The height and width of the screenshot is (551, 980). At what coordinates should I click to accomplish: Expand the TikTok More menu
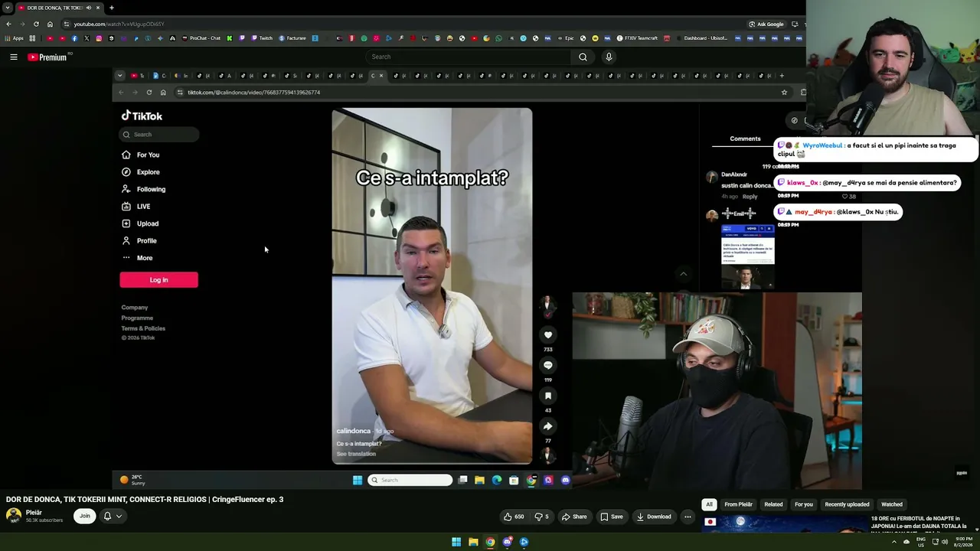tap(137, 258)
